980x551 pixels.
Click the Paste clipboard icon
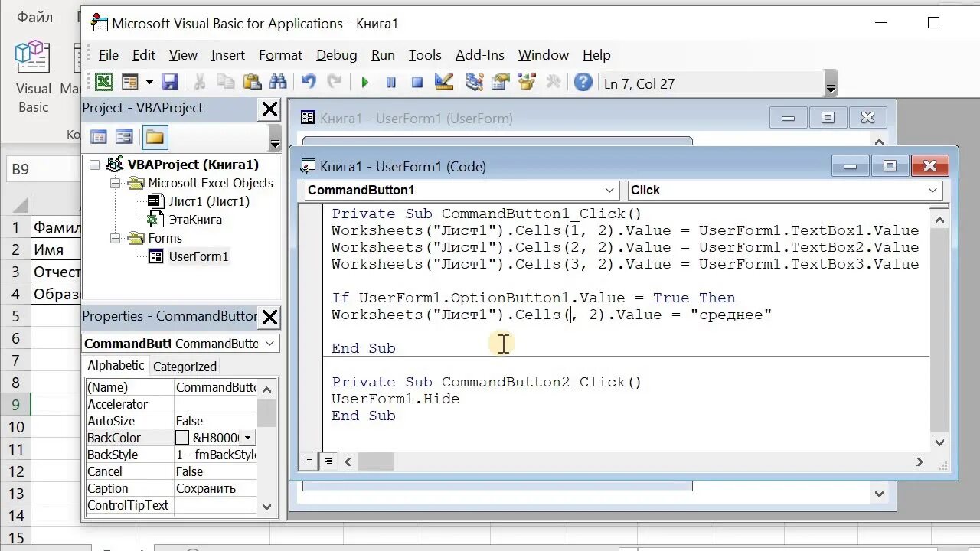pos(252,82)
